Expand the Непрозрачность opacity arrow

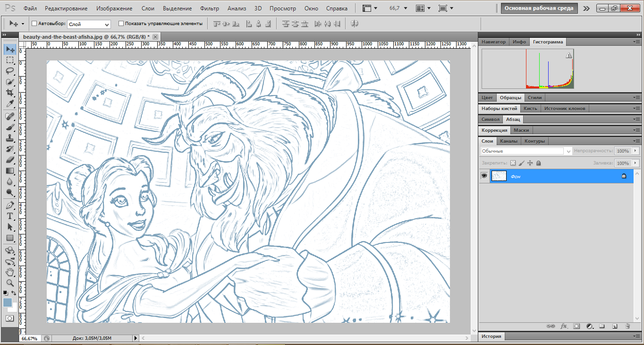pyautogui.click(x=635, y=151)
